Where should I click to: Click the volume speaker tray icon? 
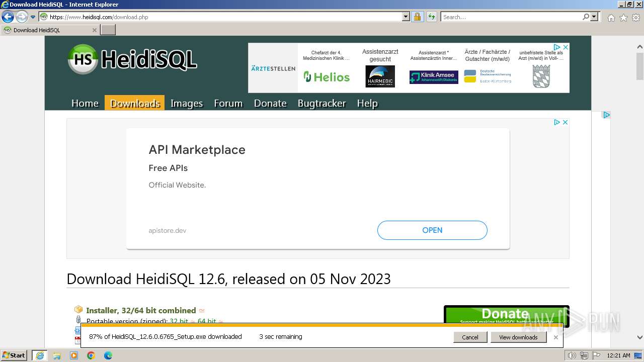coord(572,355)
